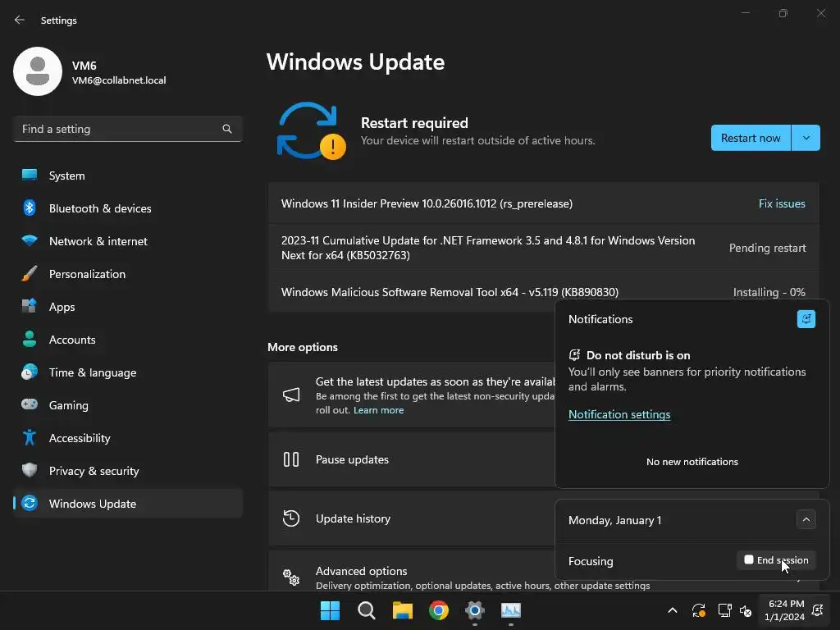Open the Apps settings page

[127, 307]
